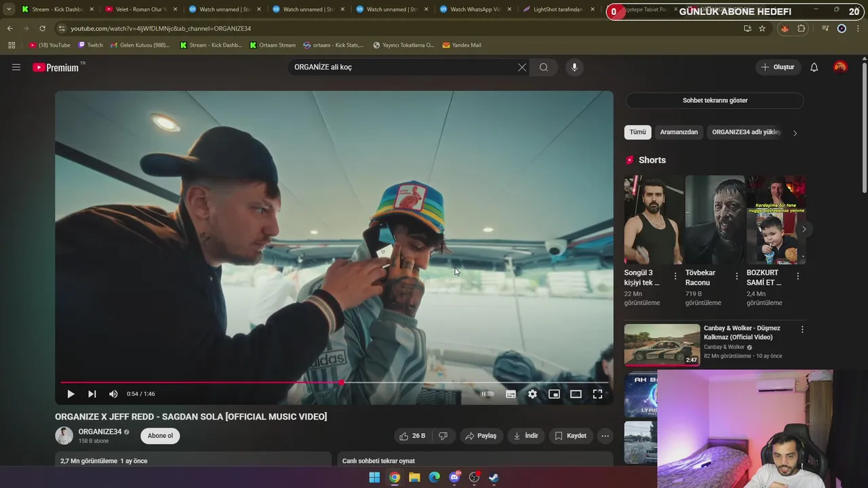The width and height of the screenshot is (868, 488).
Task: Open Steam from the taskbar
Action: coord(494,477)
